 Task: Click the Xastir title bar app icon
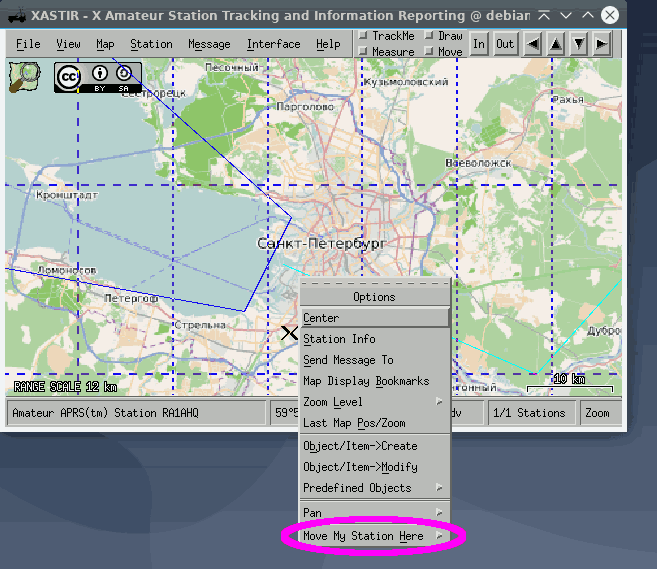pyautogui.click(x=17, y=16)
